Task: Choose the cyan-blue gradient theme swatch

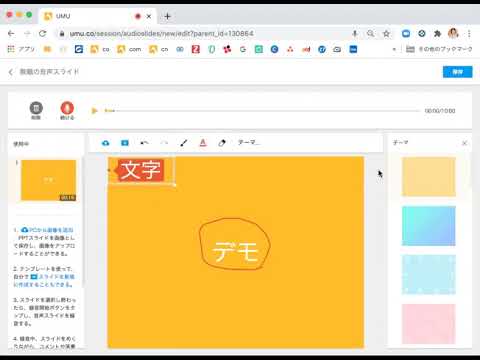Action: [429, 226]
